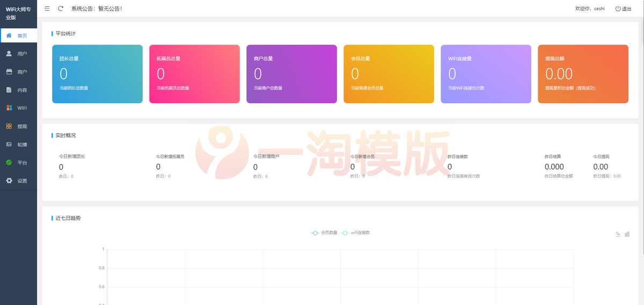644x305 pixels.
Task: Collapse the sidebar with the hamburger icon
Action: pyautogui.click(x=47, y=9)
